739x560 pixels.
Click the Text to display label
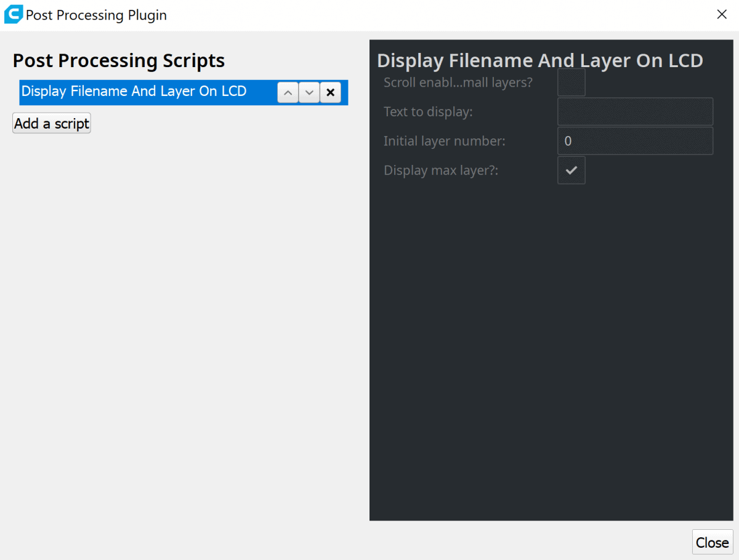click(428, 112)
